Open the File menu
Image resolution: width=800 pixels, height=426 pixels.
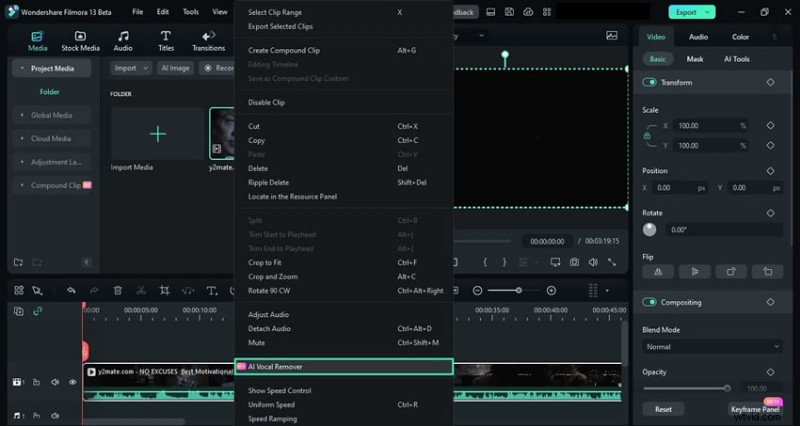pyautogui.click(x=138, y=12)
